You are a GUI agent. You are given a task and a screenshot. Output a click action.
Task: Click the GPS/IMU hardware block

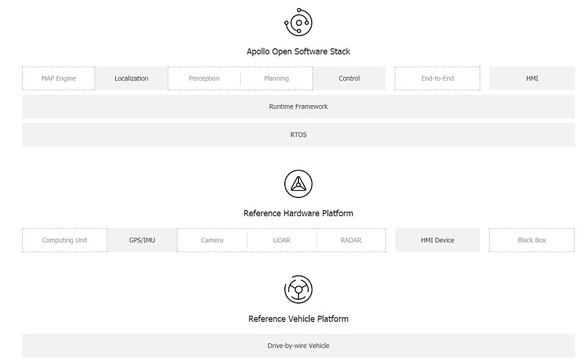[142, 240]
